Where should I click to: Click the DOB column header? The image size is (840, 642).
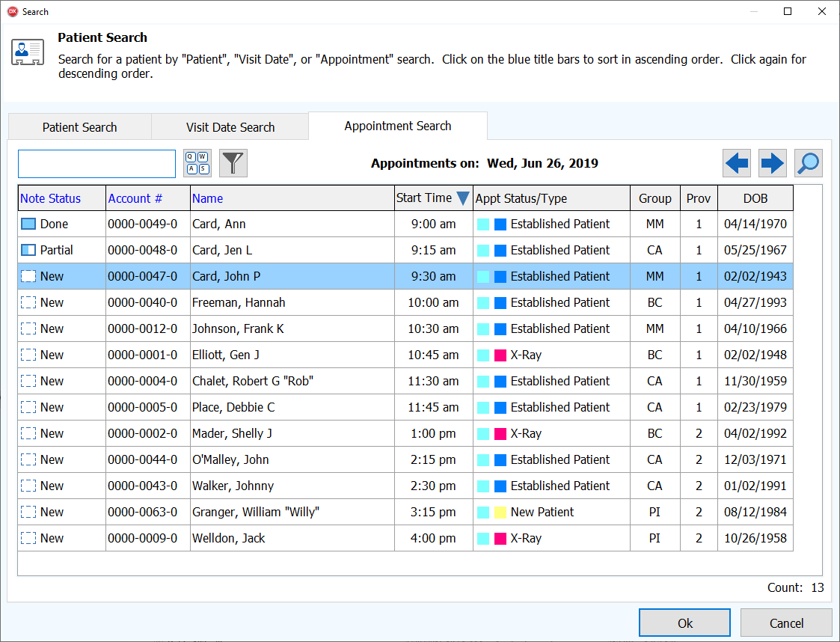point(755,198)
